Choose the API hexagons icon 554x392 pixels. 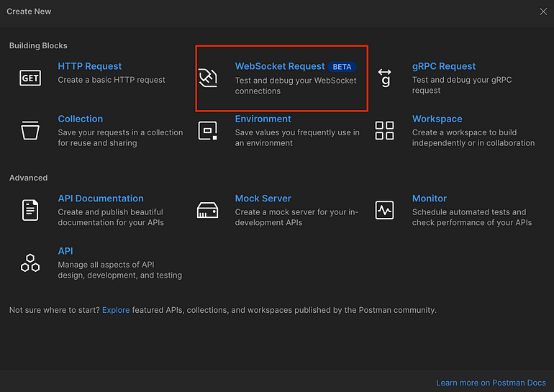[x=30, y=263]
